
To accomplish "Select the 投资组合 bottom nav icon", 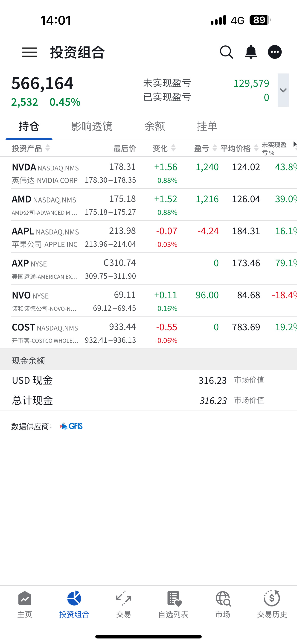I will [74, 604].
